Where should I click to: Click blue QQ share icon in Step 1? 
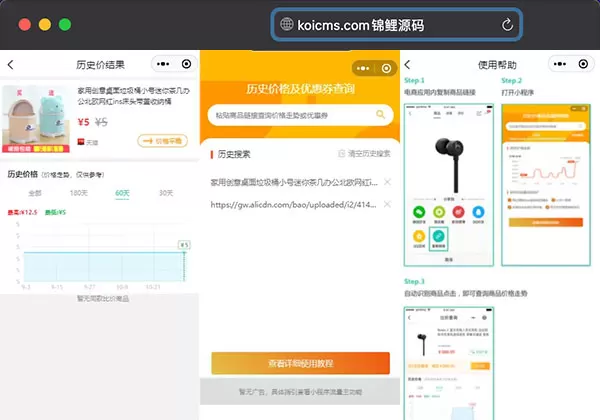478,212
